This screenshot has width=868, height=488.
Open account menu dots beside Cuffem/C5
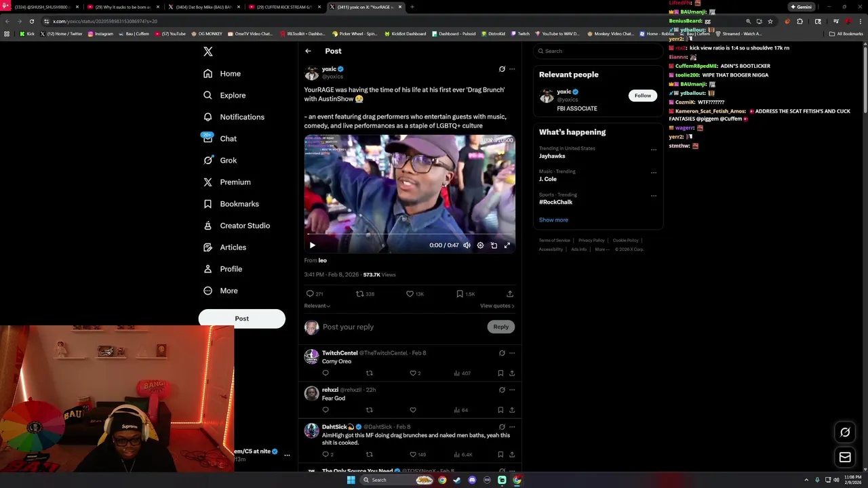pos(287,455)
